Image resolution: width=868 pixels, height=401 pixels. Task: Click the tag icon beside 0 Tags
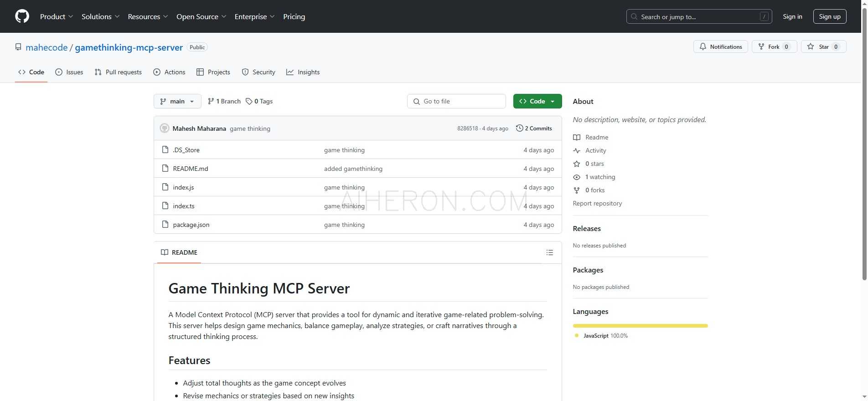249,101
